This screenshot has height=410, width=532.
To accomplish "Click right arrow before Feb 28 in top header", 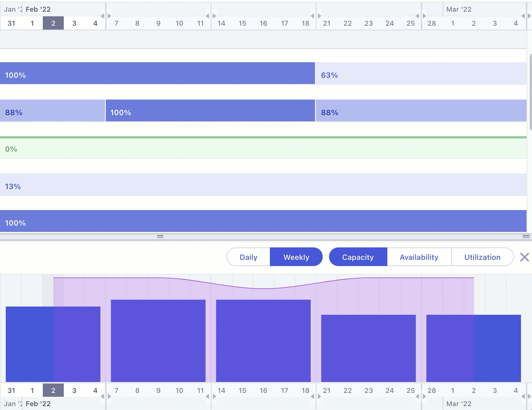I will pos(425,16).
